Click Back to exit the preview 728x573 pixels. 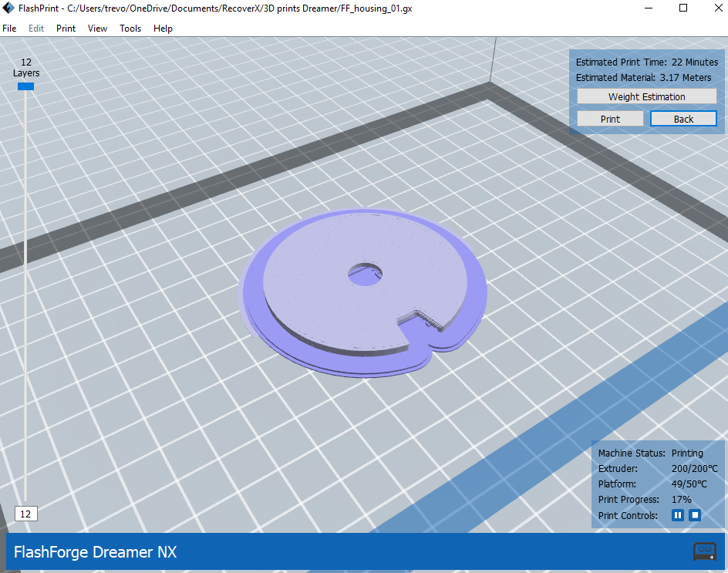pyautogui.click(x=683, y=118)
